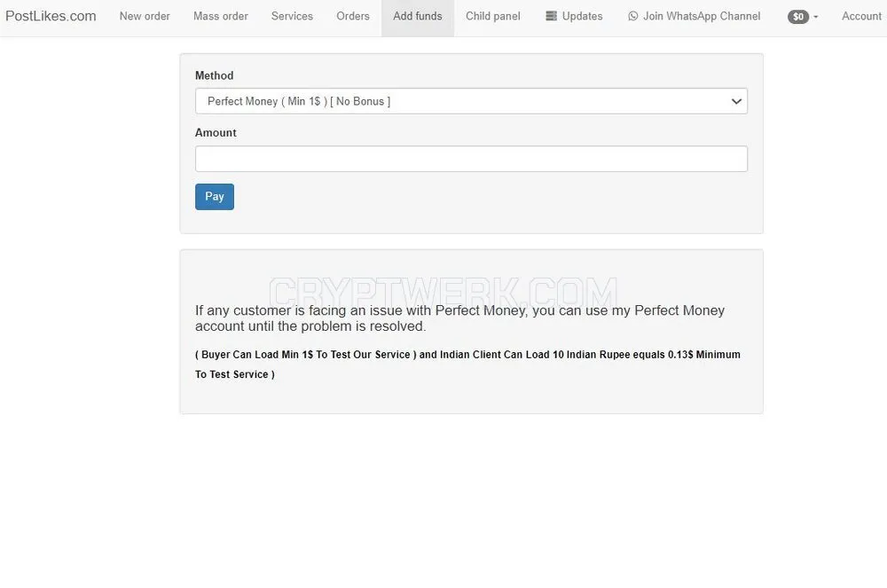Click the Method label
887x588 pixels.
pos(215,75)
